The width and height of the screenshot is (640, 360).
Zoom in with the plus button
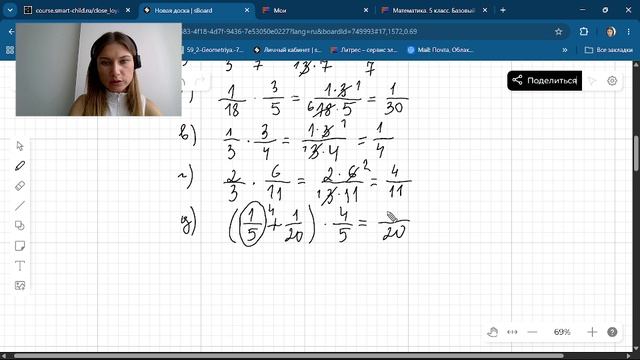tap(592, 332)
